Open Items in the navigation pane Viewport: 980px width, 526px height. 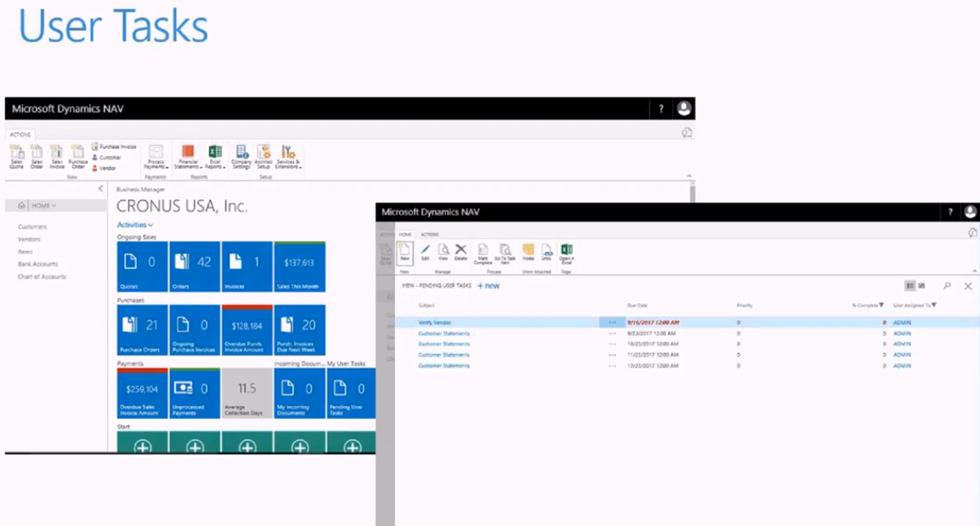25,252
